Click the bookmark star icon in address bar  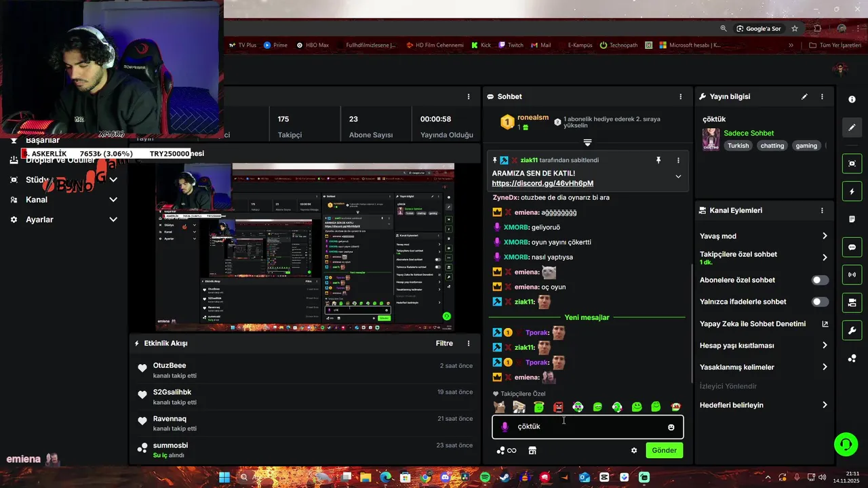tap(795, 28)
